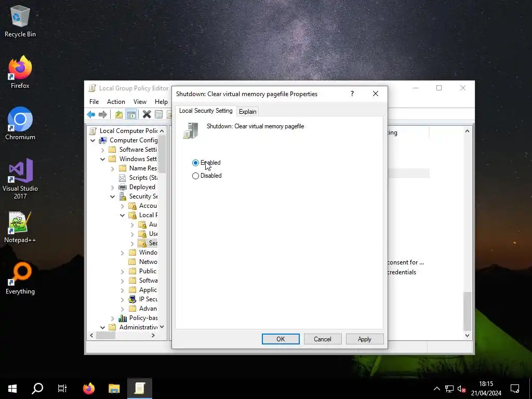Click the details pane vertical scrollbar thumb
Screen dimensions: 532x399
click(x=467, y=311)
